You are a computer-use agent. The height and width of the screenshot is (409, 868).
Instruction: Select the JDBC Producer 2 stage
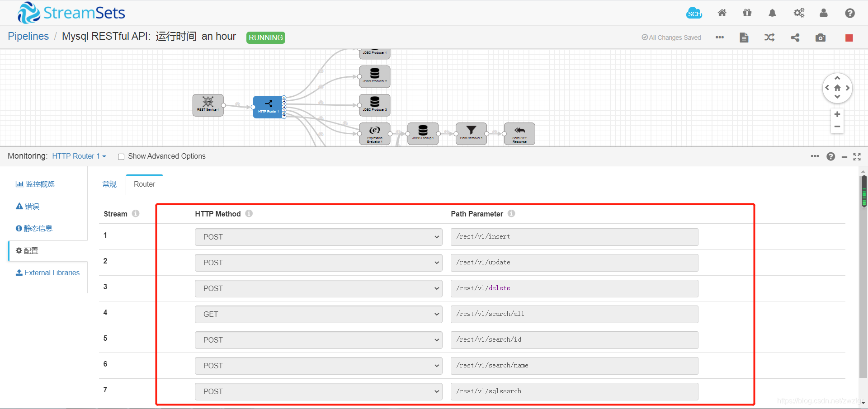tap(375, 76)
